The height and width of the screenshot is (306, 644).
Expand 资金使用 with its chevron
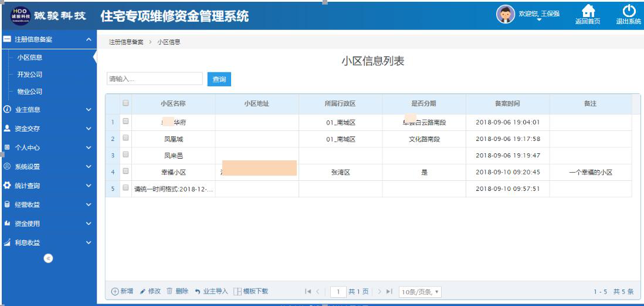click(x=89, y=223)
